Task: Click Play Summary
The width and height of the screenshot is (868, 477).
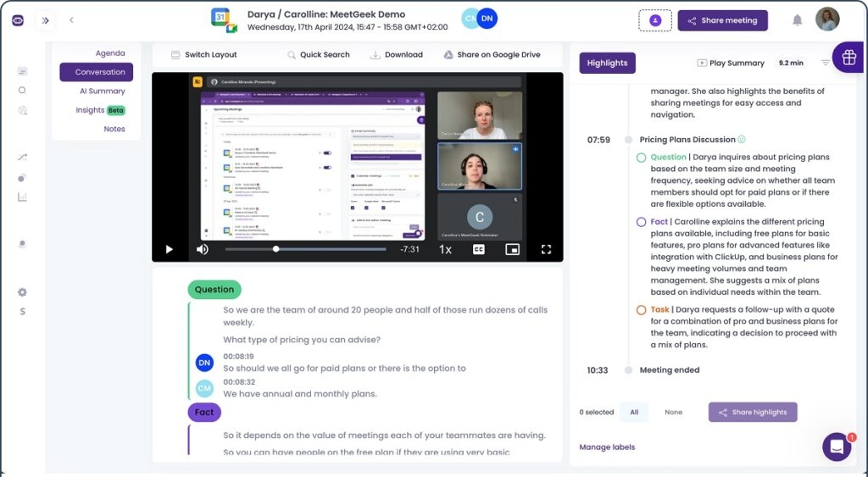Action: (x=731, y=63)
